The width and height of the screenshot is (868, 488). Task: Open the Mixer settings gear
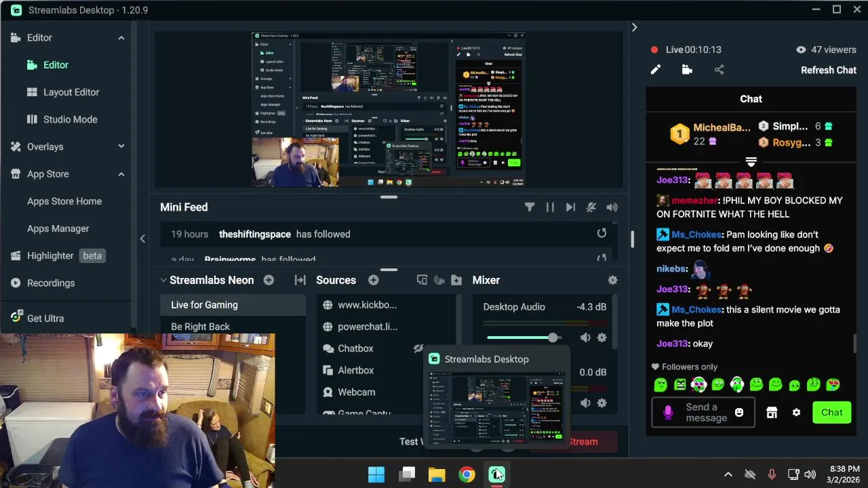click(x=612, y=280)
